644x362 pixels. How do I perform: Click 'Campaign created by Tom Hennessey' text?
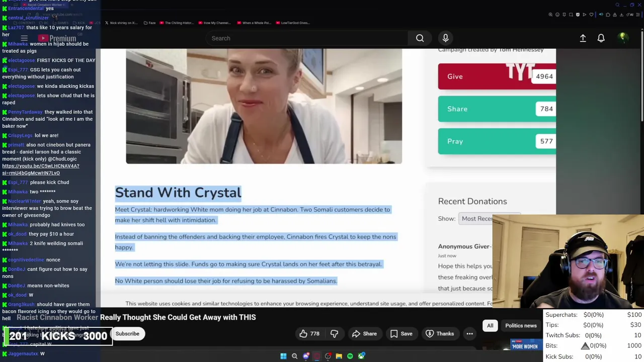[x=491, y=50]
